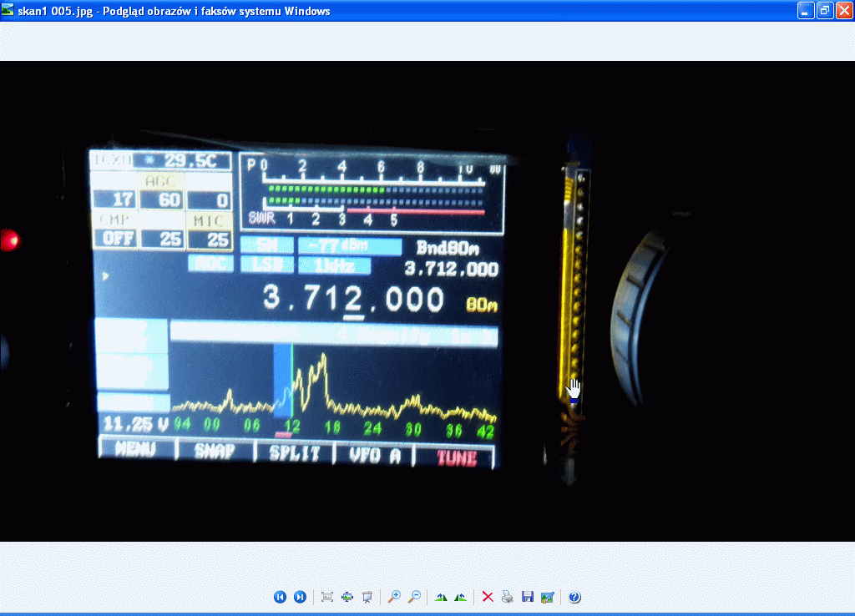Maximize the picture viewer window

pos(824,11)
